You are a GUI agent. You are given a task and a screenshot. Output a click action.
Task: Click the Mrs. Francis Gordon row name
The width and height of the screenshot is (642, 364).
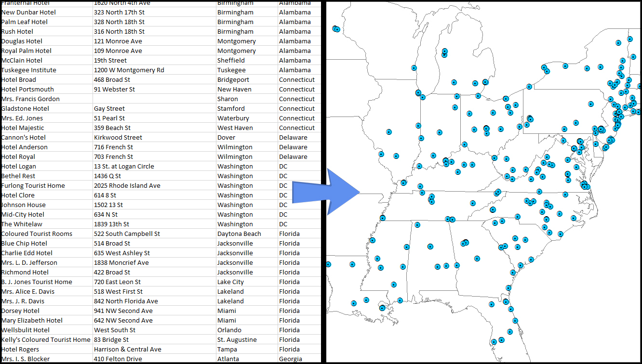pyautogui.click(x=31, y=99)
